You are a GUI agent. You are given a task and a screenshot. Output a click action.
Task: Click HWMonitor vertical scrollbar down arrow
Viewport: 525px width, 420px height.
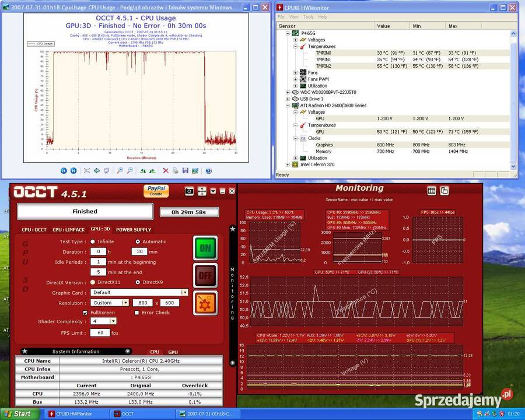[x=513, y=166]
